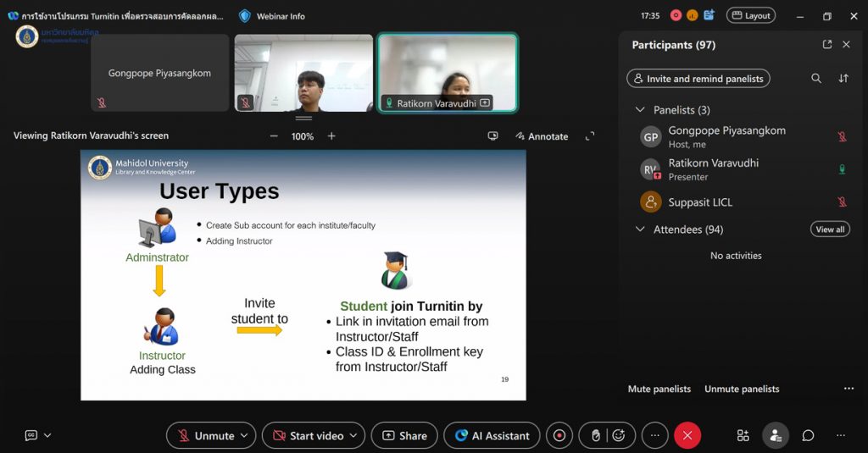The height and width of the screenshot is (453, 868).
Task: Click Invite and remind panelists
Action: click(698, 79)
